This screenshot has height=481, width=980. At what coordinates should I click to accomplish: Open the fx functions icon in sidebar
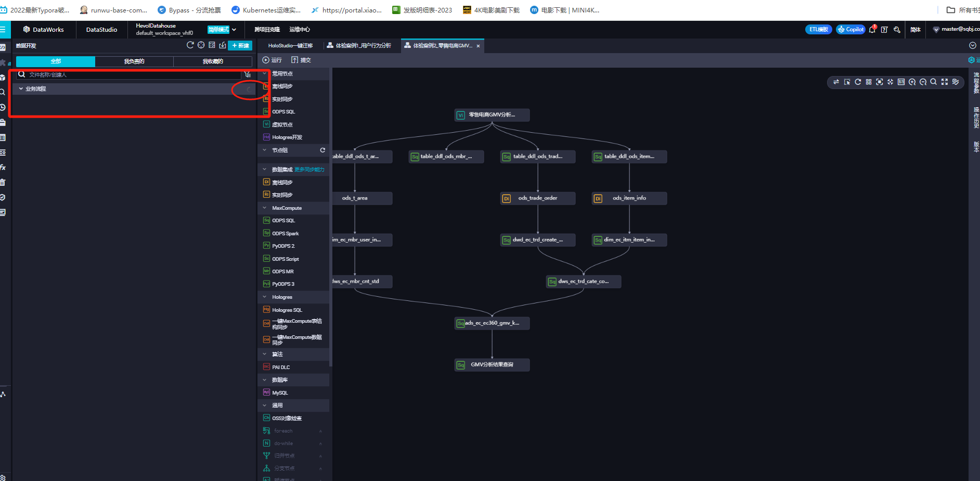tap(3, 168)
